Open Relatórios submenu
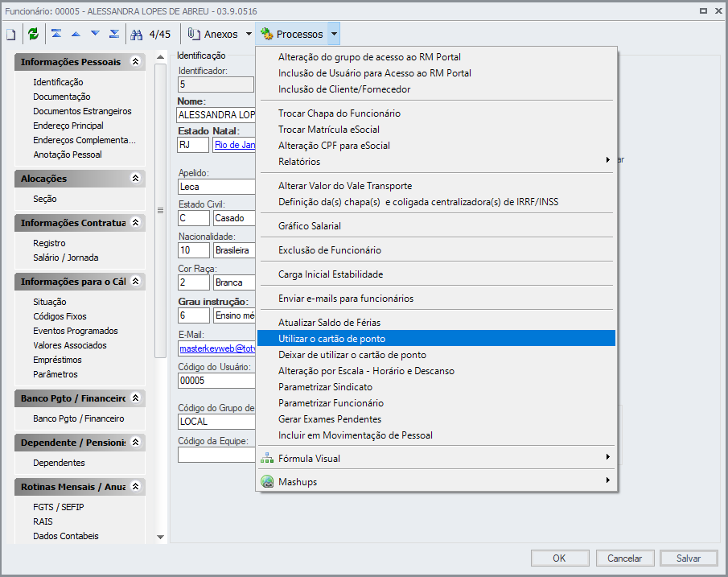 (436, 161)
